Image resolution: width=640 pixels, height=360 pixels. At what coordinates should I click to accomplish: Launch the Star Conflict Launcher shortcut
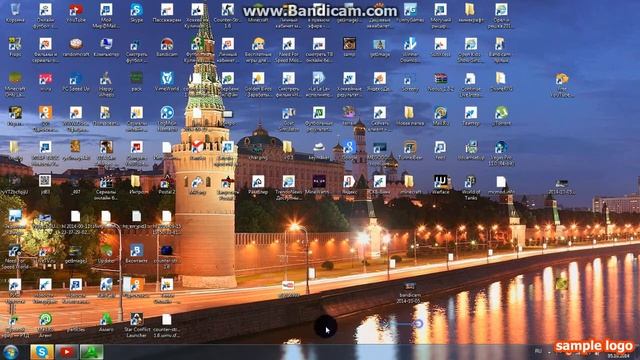(136, 325)
